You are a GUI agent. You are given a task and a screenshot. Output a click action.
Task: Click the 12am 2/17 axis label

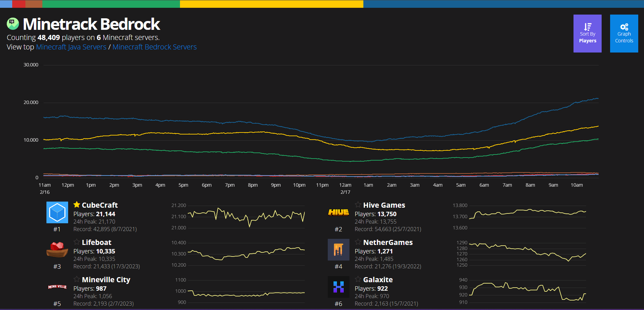pos(345,188)
